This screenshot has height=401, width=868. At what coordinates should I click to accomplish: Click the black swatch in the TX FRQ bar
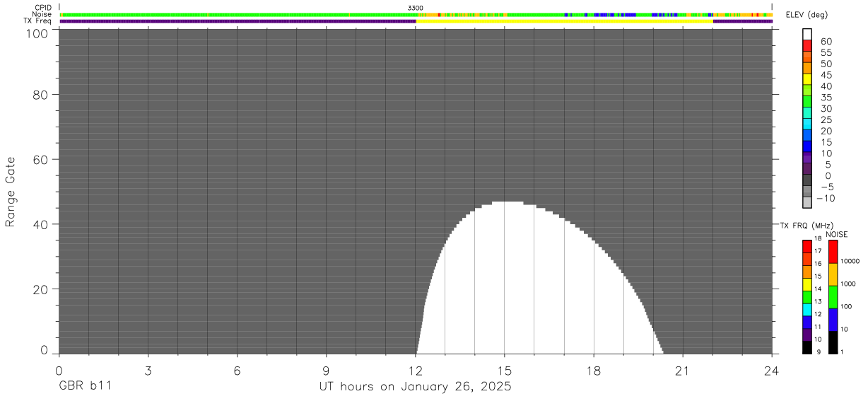(x=807, y=347)
